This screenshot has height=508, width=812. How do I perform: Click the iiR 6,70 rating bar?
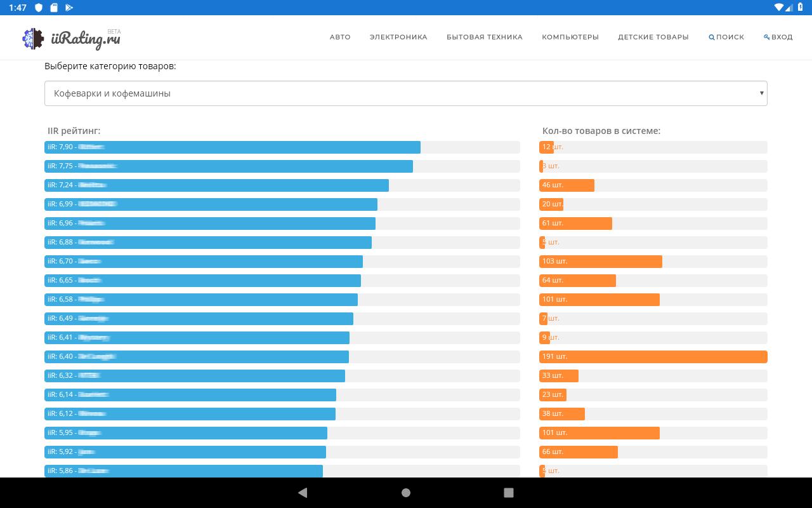point(204,262)
